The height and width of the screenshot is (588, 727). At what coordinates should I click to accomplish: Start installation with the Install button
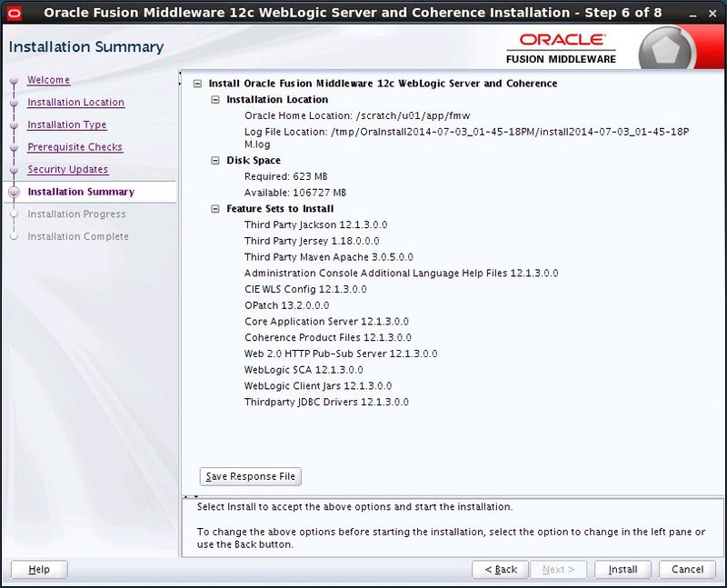click(622, 570)
